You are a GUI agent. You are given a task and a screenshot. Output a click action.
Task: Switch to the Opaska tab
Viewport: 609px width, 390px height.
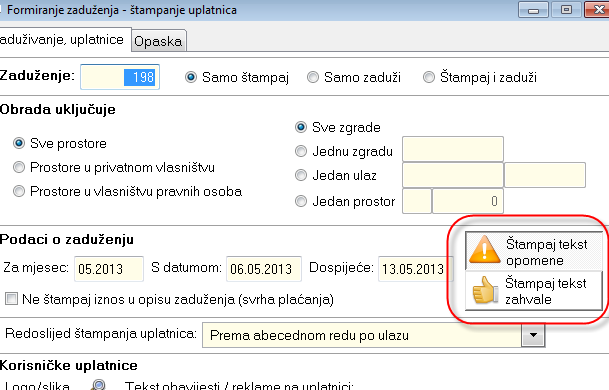(x=158, y=41)
